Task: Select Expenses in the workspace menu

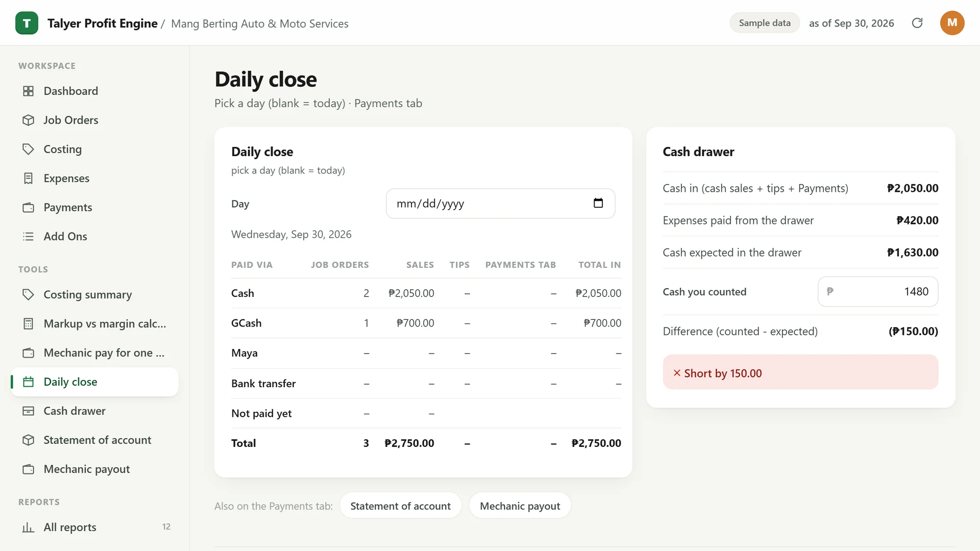Action: pos(95,178)
